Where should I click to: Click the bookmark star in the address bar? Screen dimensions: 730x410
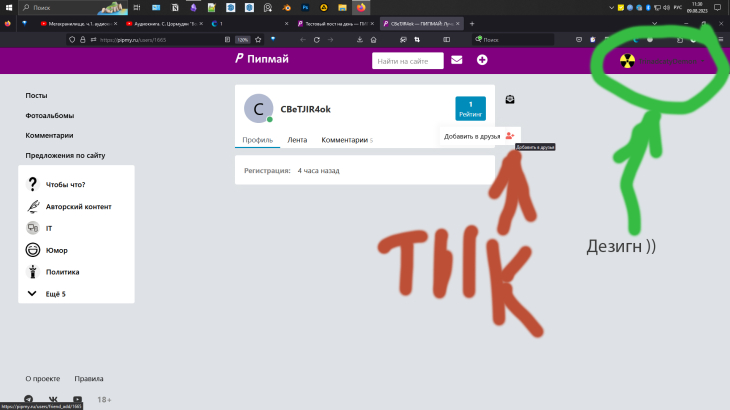click(258, 40)
